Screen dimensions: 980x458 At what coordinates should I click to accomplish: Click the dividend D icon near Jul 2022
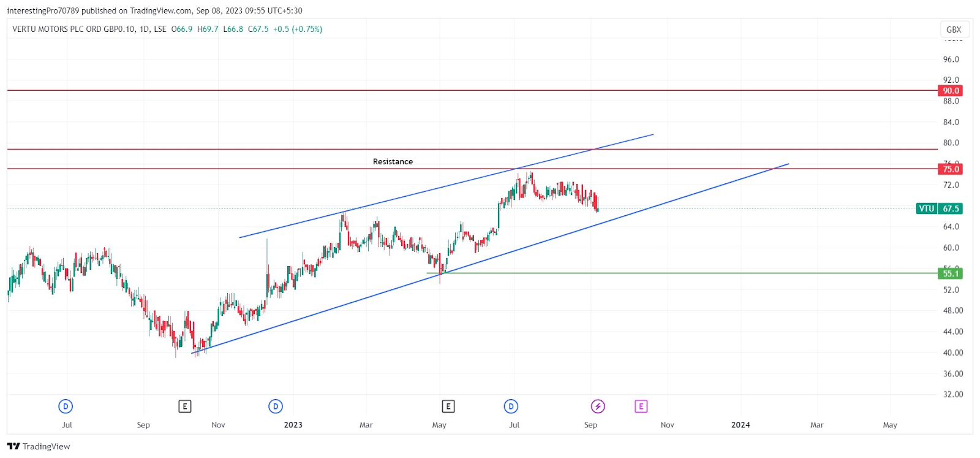pyautogui.click(x=66, y=406)
